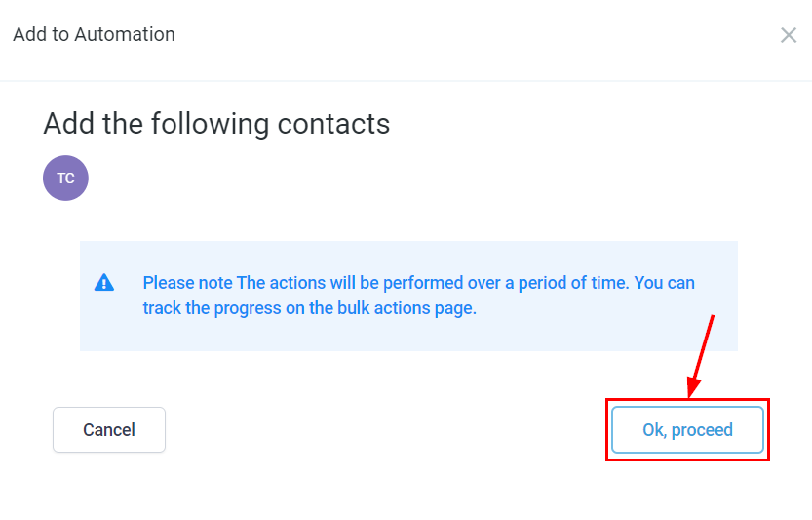Select the "Add the following contacts" heading
Image resolution: width=812 pixels, height=520 pixels.
click(x=216, y=124)
